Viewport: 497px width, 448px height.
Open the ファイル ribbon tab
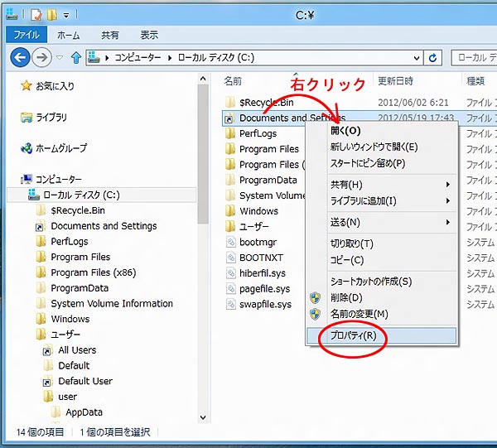click(27, 36)
